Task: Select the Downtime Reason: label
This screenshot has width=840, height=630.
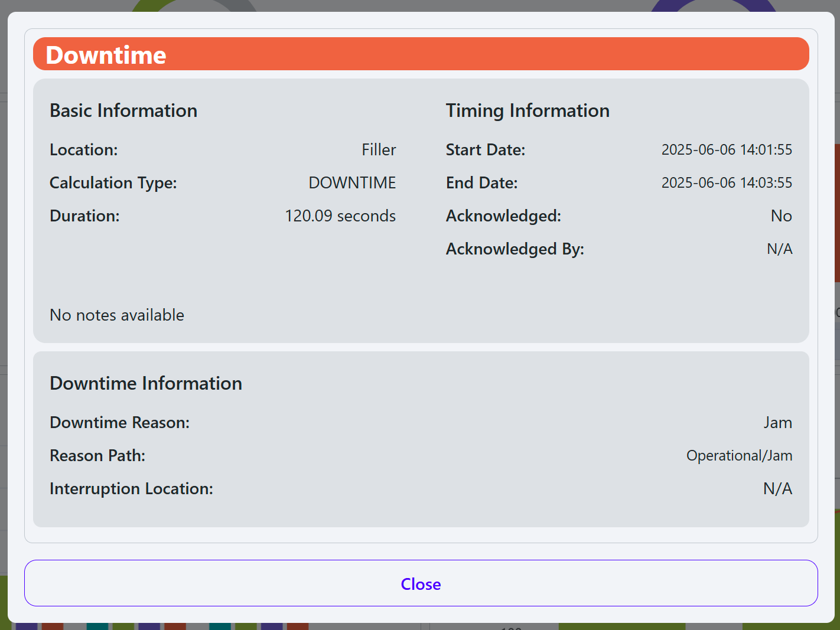Action: pos(120,423)
